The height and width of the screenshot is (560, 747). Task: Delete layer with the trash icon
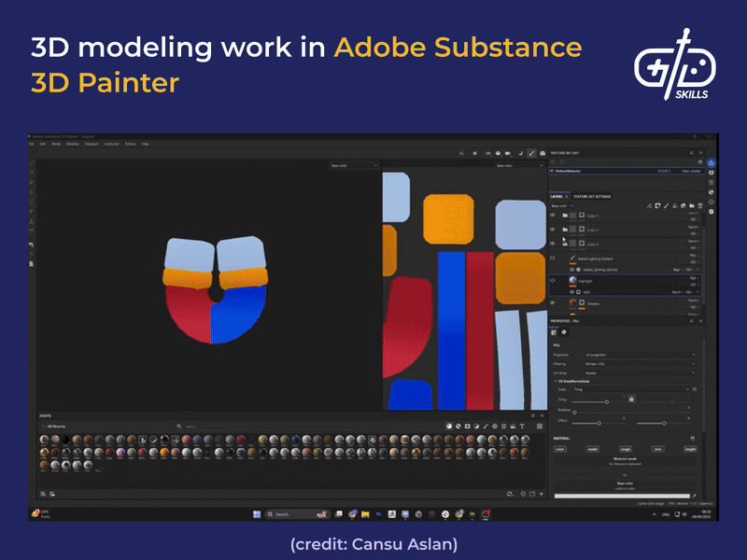point(699,206)
